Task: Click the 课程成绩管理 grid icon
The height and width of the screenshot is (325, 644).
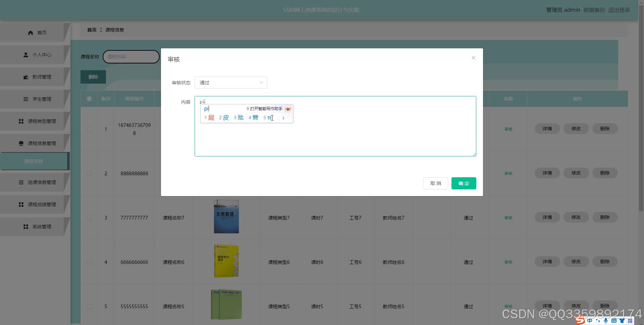Action: (21, 204)
